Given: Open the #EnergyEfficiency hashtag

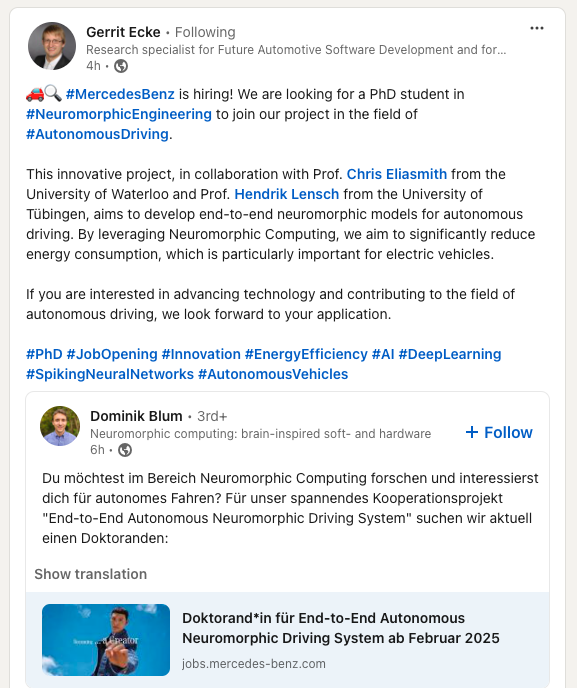Looking at the screenshot, I should click(306, 354).
